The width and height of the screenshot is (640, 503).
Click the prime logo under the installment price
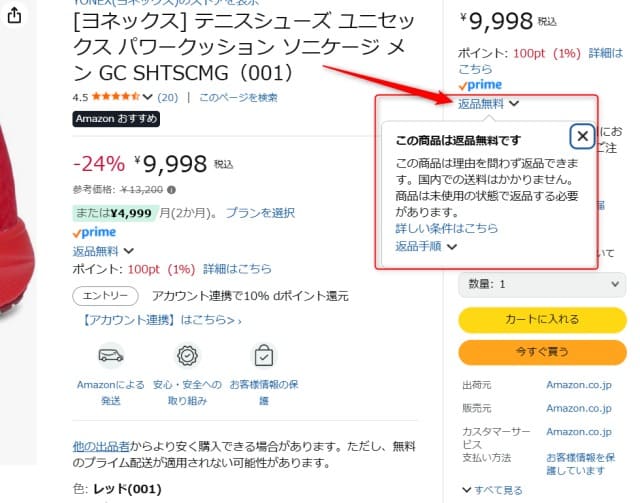click(94, 232)
